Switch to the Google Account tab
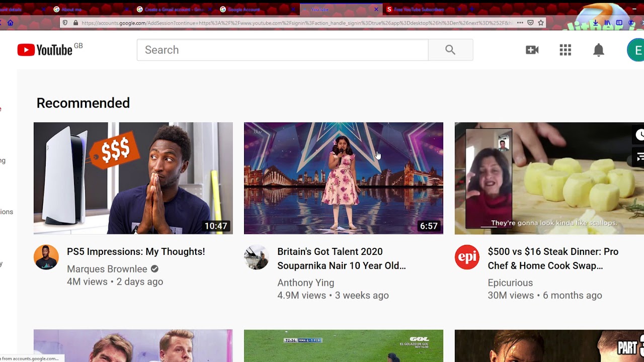This screenshot has height=362, width=644. 257,9
